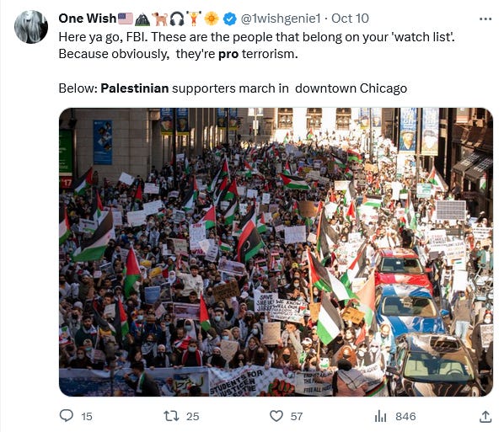Click the headphones emoji in the display name
The width and height of the screenshot is (504, 432).
coord(177,19)
